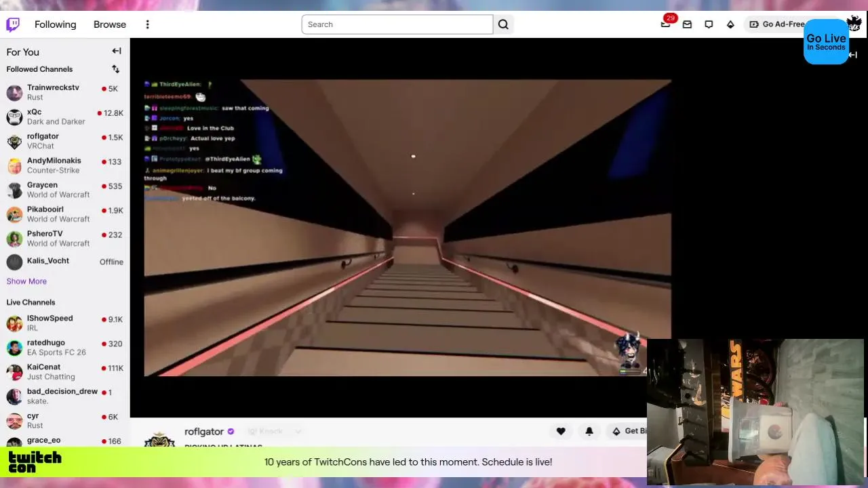This screenshot has width=868, height=488.
Task: Click the ratedhugo avatar icon
Action: [x=14, y=348]
